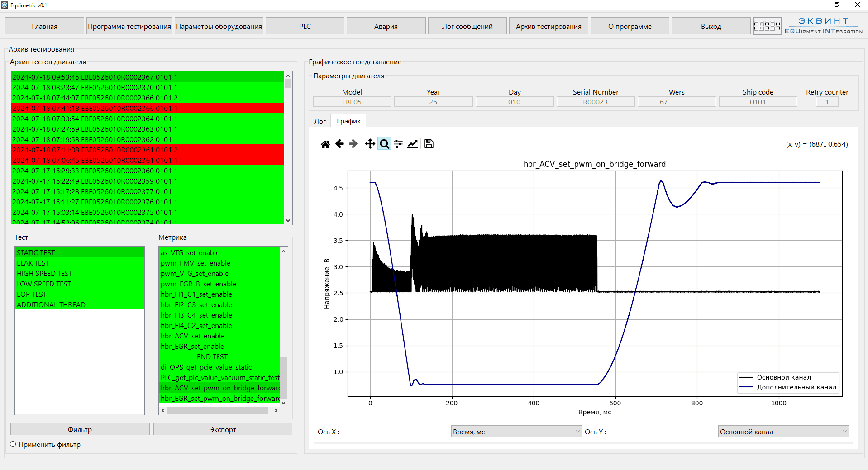
Task: Open the Лог сообщений section
Action: [467, 26]
